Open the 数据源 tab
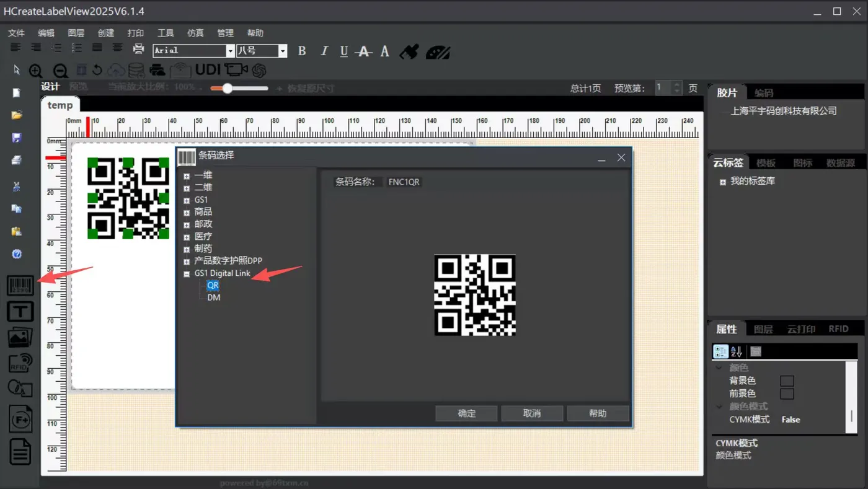 tap(841, 163)
